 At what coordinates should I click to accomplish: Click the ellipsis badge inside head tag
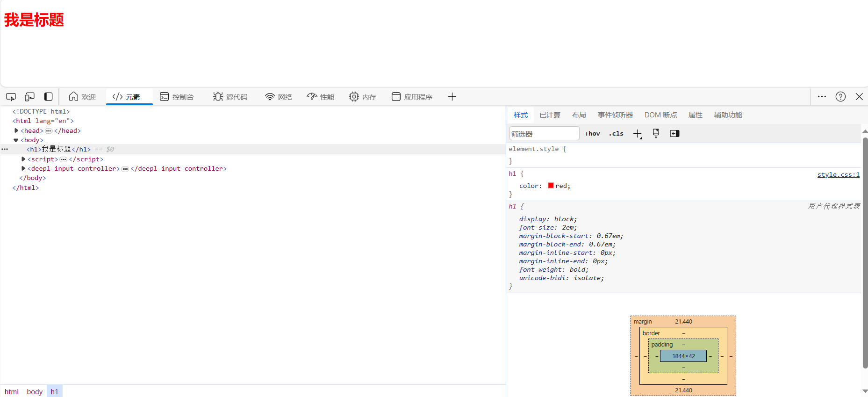pos(49,131)
